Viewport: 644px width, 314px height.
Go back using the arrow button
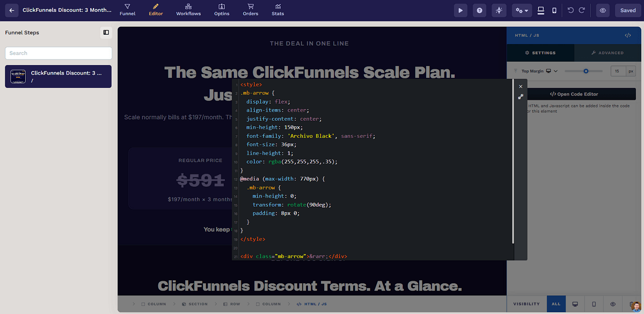pyautogui.click(x=12, y=10)
